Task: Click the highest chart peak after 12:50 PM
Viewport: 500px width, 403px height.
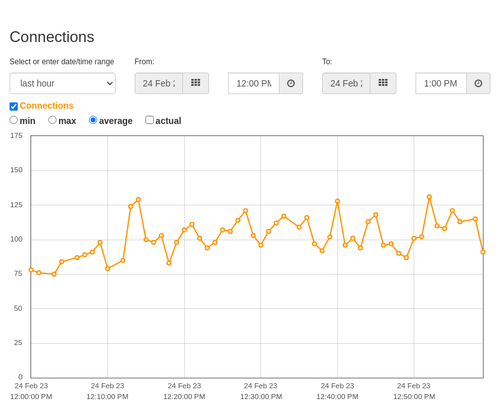Action: coord(429,197)
